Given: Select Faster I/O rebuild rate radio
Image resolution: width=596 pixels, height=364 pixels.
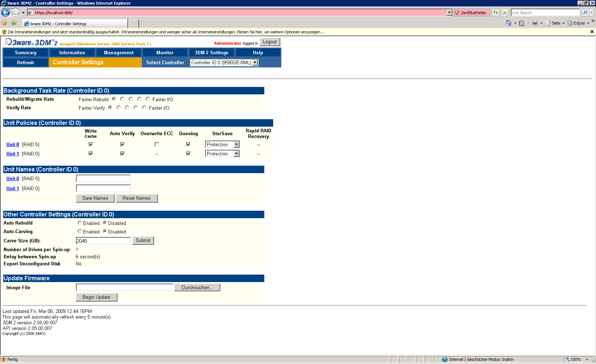Looking at the screenshot, I should [148, 99].
